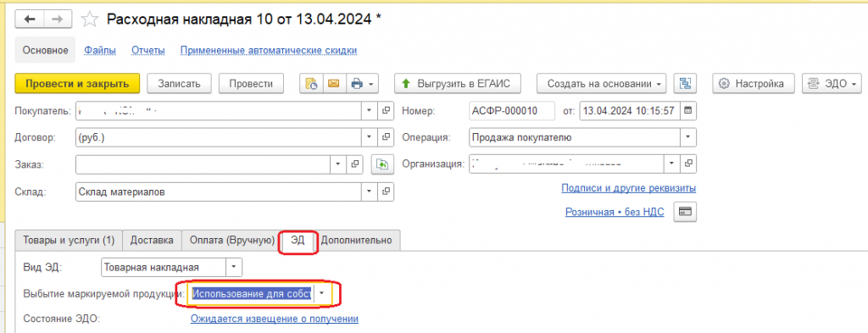This screenshot has height=333, width=868.
Task: Click Выбытие field Использование для собст
Action: pos(252,294)
